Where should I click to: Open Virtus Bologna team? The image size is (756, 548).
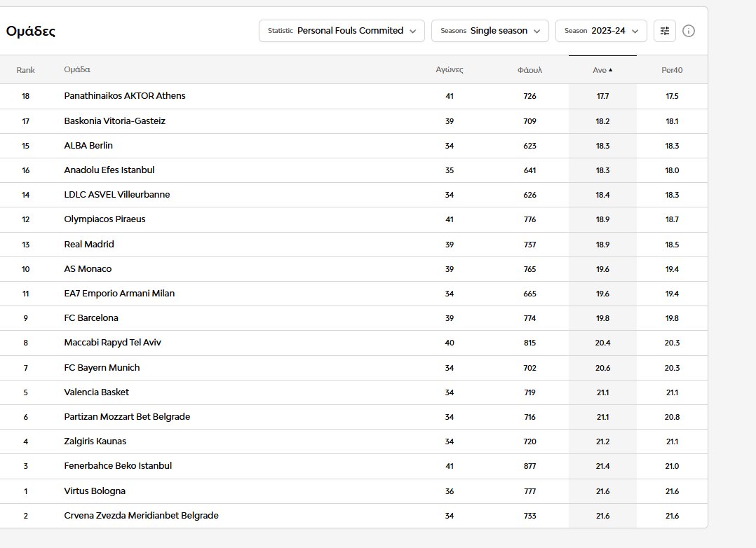(x=95, y=491)
